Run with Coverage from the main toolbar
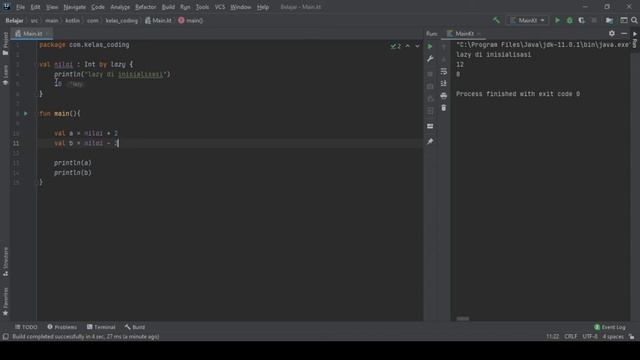The image size is (640, 360). tap(582, 20)
